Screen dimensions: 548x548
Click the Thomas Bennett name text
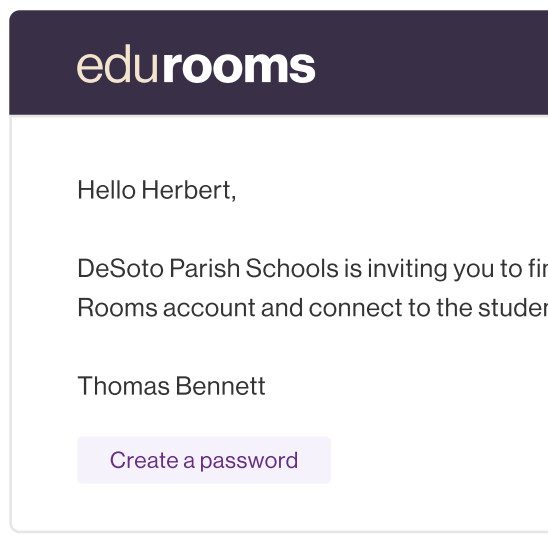(x=171, y=386)
